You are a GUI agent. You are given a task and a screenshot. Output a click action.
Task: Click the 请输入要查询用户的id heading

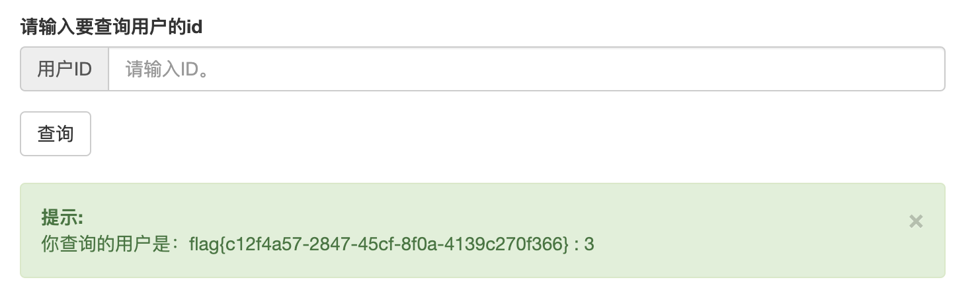click(x=111, y=27)
